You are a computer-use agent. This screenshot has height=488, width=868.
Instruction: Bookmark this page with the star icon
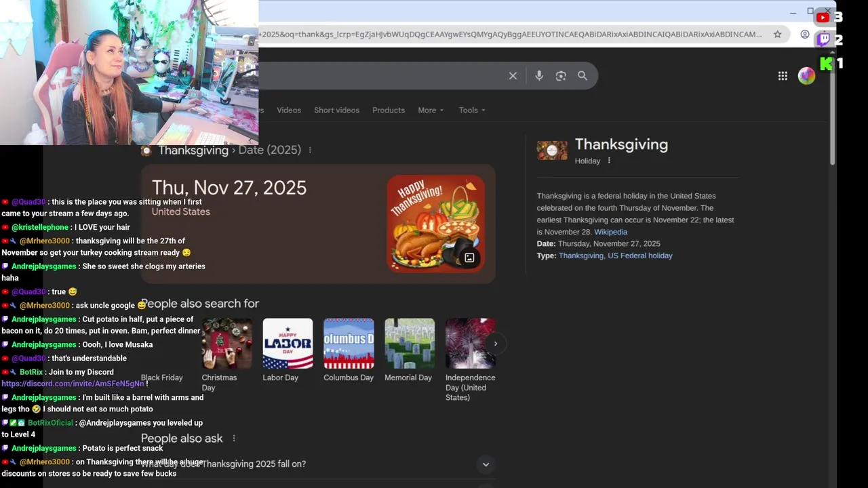click(778, 34)
